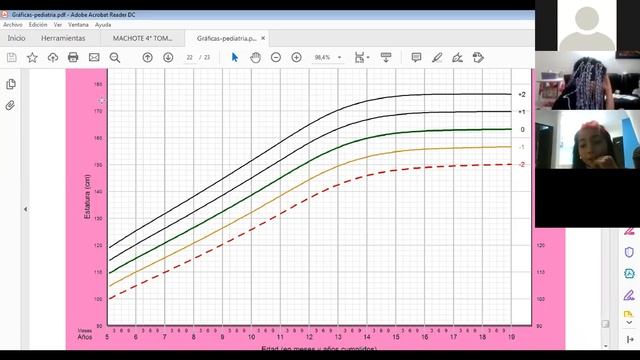This screenshot has width=640, height=360.
Task: Click the page number field showing 22
Action: [x=189, y=58]
